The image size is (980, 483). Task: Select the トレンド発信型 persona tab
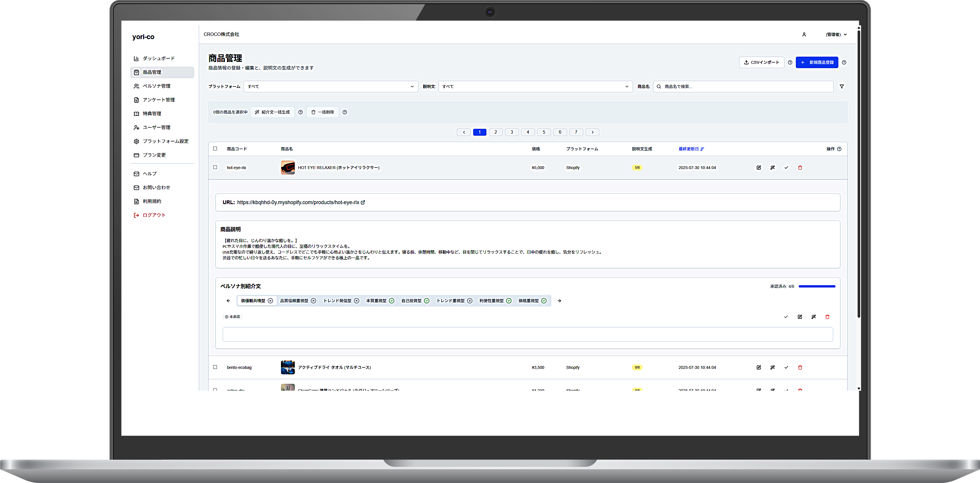click(341, 301)
